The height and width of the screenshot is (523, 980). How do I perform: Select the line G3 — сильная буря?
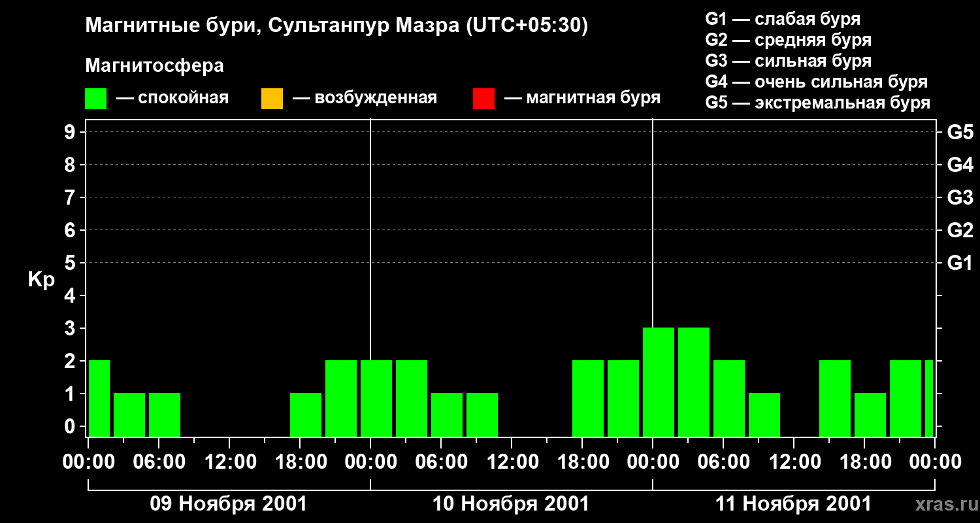pyautogui.click(x=789, y=61)
